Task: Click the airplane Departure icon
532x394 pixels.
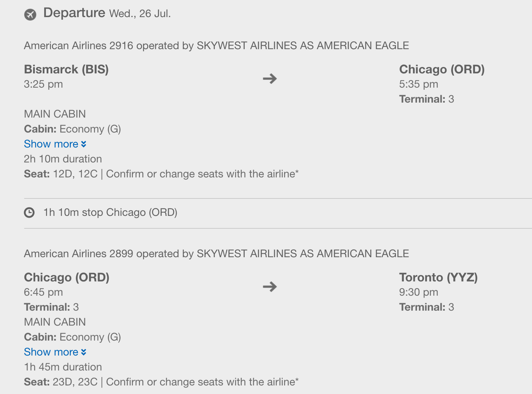Action: click(30, 15)
